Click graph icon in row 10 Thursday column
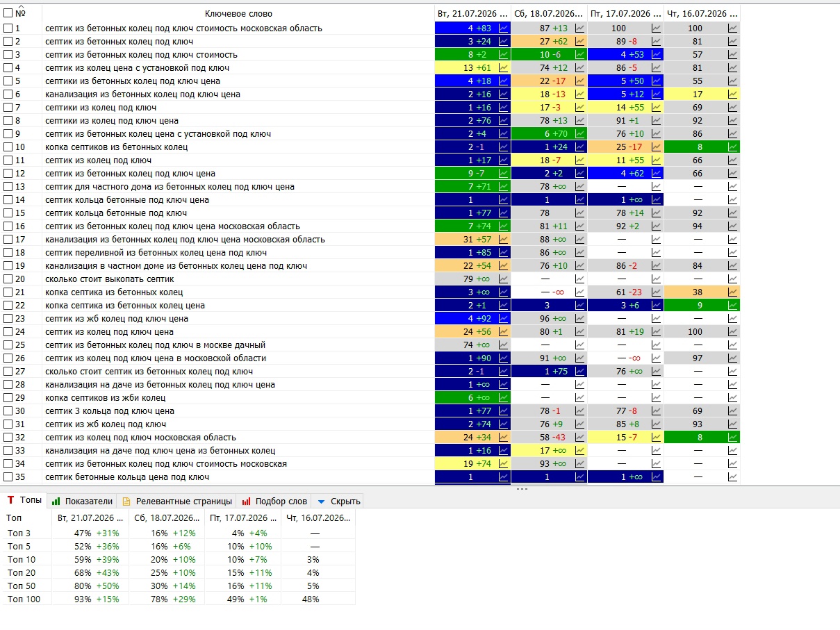 pos(732,147)
